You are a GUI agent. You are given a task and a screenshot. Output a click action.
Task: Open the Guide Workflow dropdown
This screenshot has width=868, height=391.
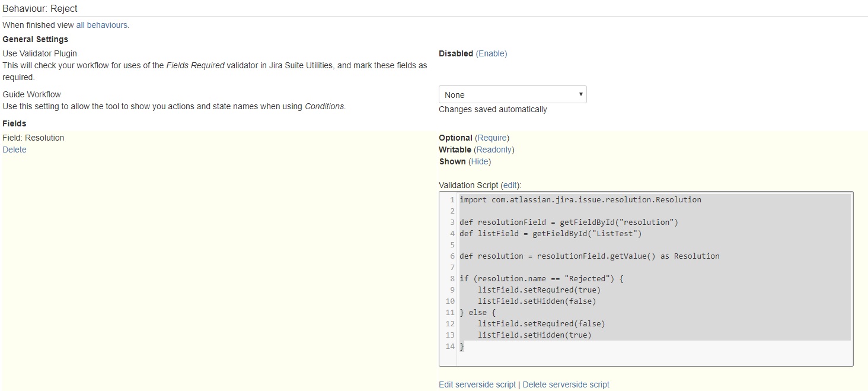coord(513,95)
